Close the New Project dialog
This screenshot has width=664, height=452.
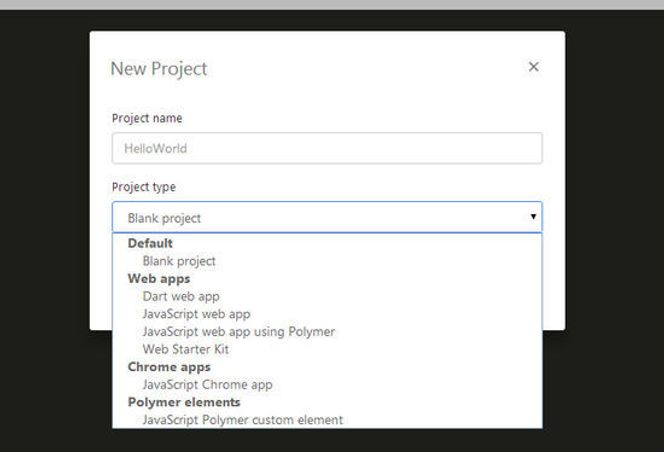pyautogui.click(x=533, y=67)
